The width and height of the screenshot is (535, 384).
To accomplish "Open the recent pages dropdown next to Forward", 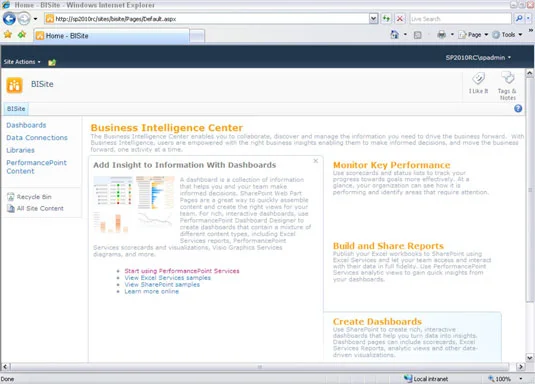I will pos(35,19).
